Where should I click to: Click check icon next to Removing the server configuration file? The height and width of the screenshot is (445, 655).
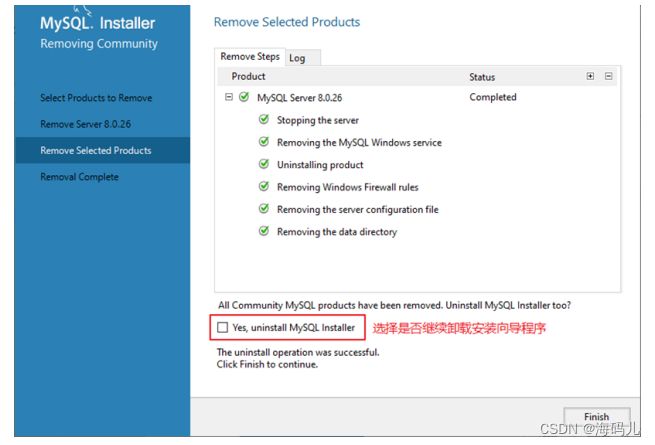pyautogui.click(x=264, y=209)
